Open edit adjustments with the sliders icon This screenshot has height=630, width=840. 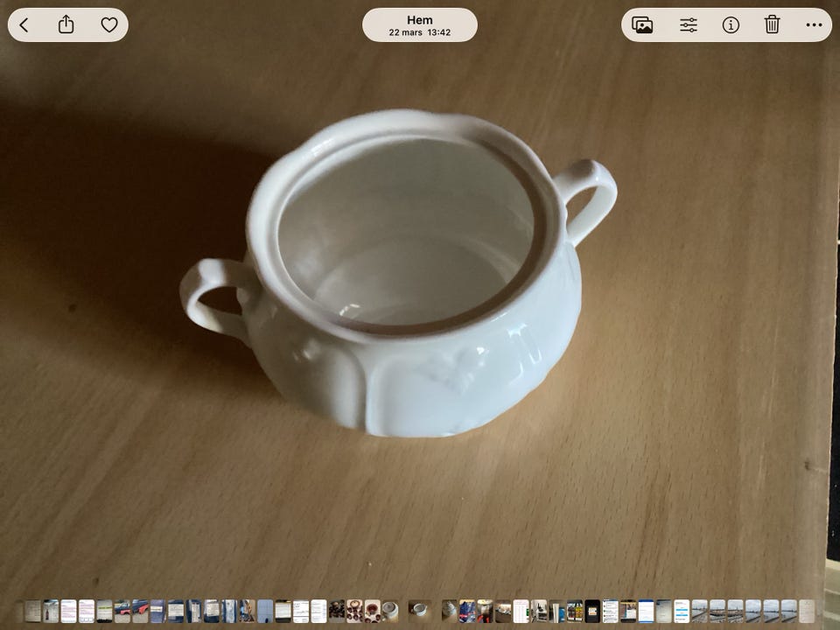[x=689, y=25]
